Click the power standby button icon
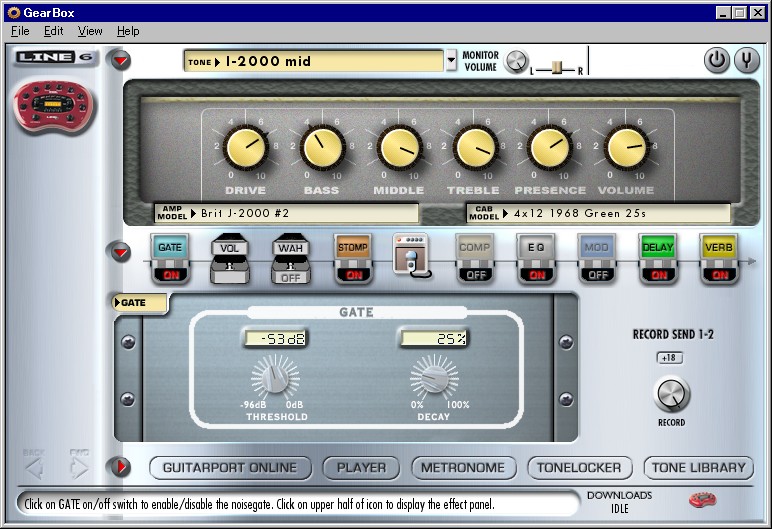Viewport: 772px width, 529px height. 717,60
